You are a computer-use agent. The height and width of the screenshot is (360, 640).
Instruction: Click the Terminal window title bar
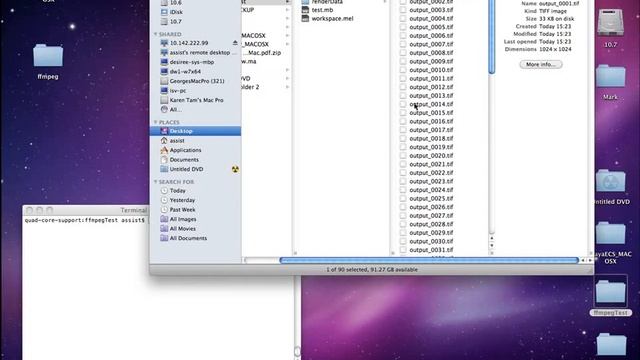coord(86,210)
